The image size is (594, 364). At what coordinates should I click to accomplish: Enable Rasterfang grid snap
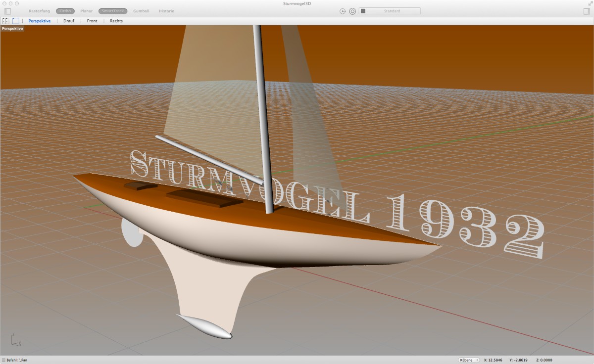39,11
